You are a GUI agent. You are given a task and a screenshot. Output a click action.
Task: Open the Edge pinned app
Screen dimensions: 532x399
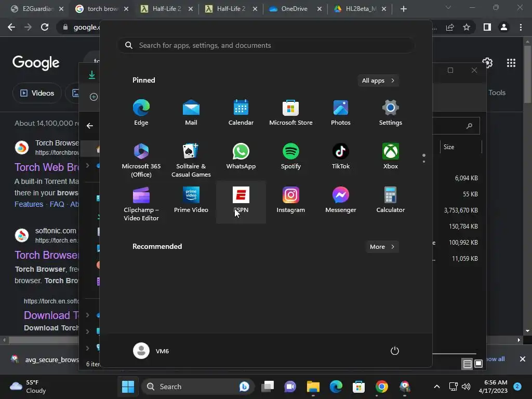(x=141, y=113)
